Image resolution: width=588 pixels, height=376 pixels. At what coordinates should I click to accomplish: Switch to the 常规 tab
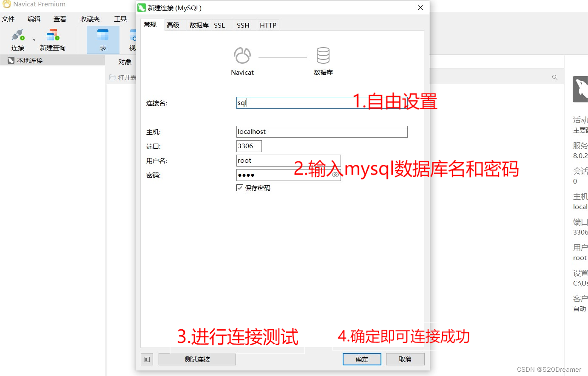coord(151,25)
